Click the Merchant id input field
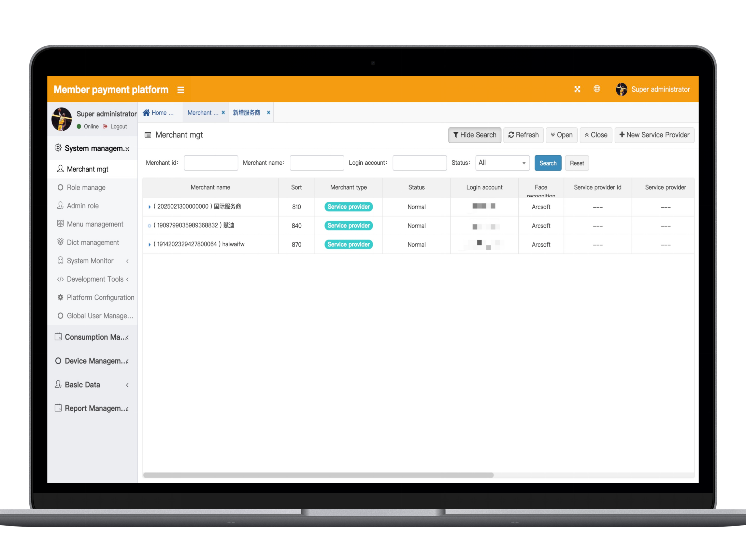Image resolution: width=747 pixels, height=560 pixels. (x=211, y=162)
